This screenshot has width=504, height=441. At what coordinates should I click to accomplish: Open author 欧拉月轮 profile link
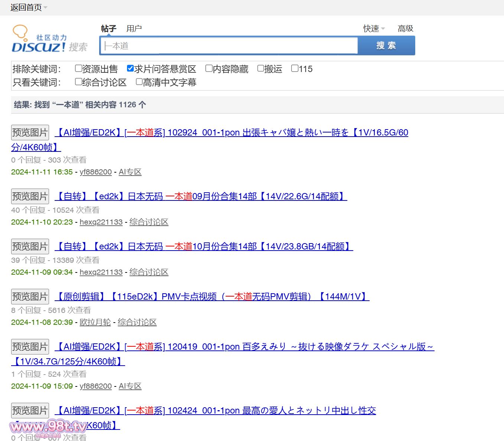coord(95,322)
